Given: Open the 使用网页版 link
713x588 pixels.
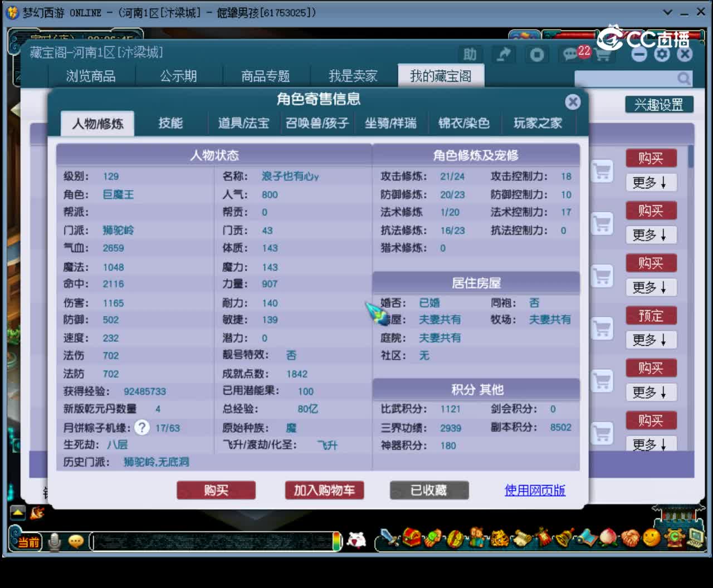Looking at the screenshot, I should click(x=535, y=491).
